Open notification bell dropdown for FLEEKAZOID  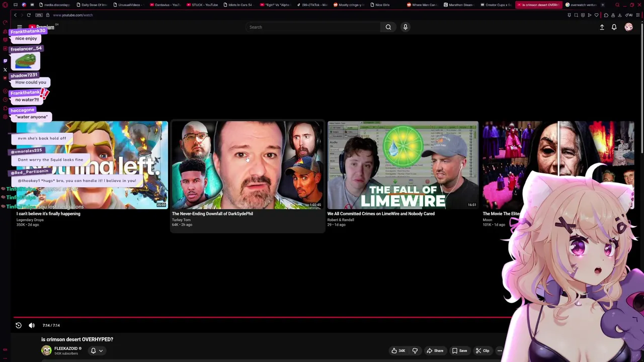97,351
